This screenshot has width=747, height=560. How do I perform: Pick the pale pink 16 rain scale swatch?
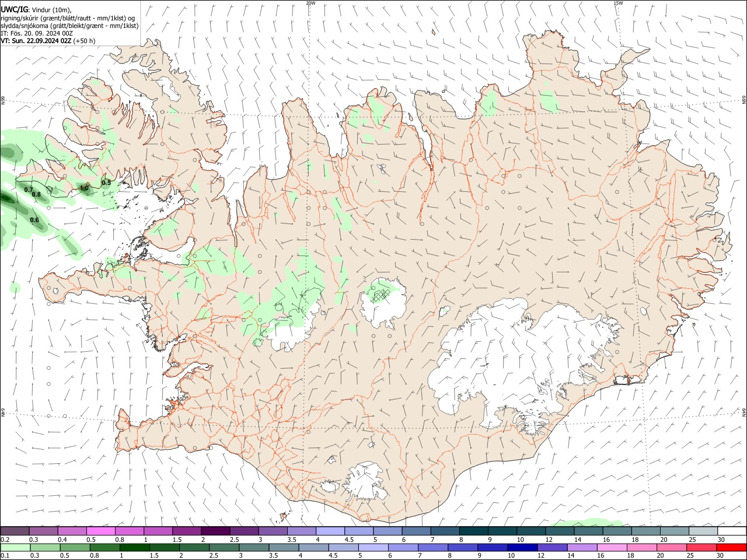pos(612,548)
